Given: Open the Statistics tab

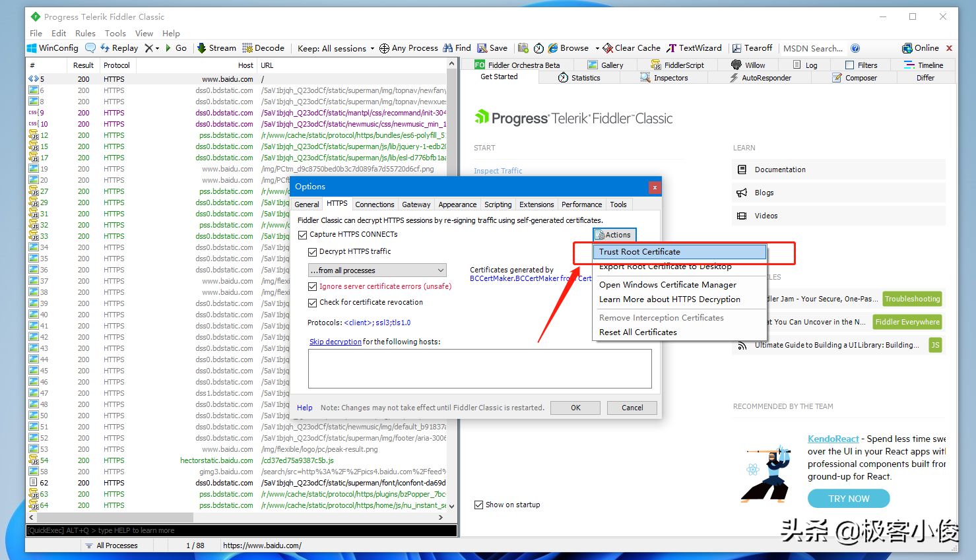Looking at the screenshot, I should [x=579, y=78].
